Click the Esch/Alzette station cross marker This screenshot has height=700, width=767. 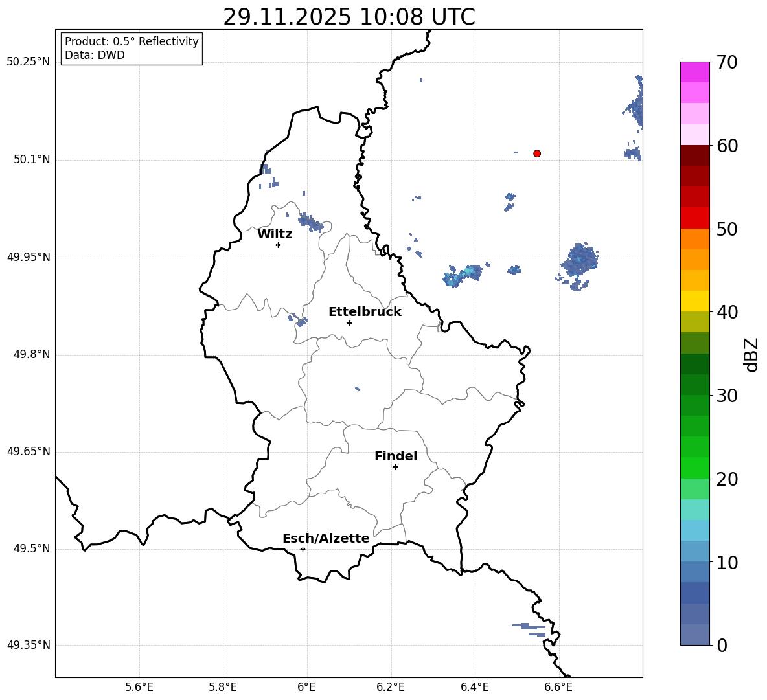pos(303,549)
